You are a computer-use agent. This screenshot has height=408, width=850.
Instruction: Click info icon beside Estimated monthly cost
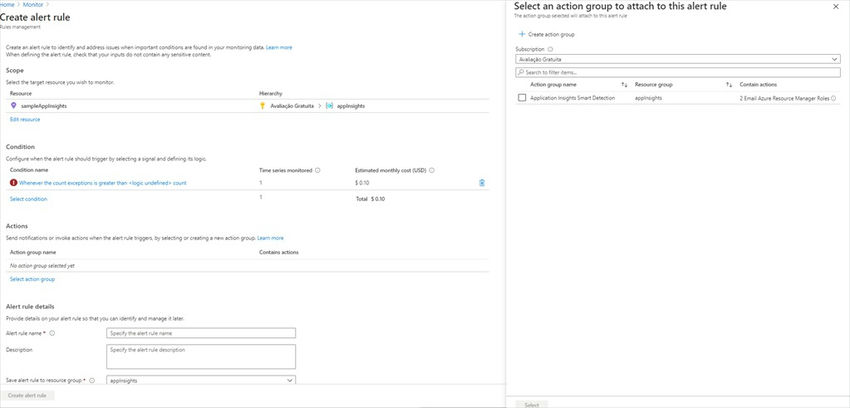point(432,170)
